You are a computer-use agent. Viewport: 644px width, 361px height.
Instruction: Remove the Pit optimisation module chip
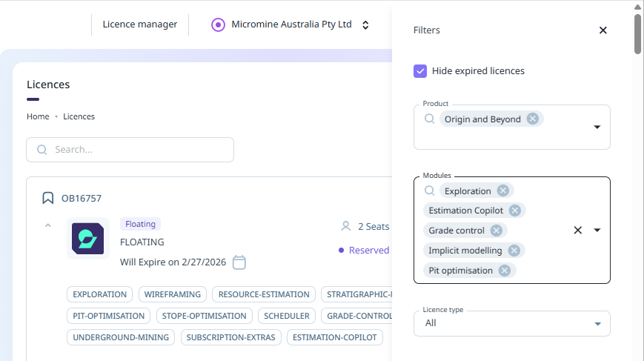505,271
